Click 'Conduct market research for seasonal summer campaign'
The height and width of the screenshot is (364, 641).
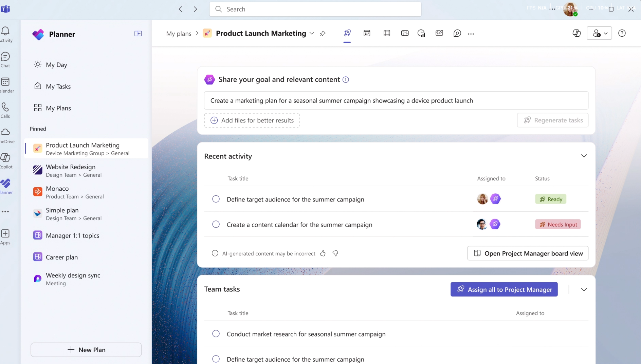pyautogui.click(x=306, y=334)
